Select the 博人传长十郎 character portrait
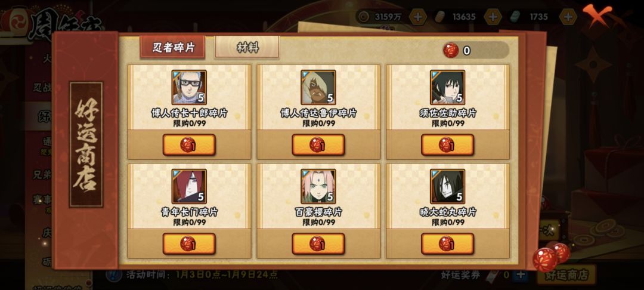The image size is (644, 290). (x=189, y=87)
